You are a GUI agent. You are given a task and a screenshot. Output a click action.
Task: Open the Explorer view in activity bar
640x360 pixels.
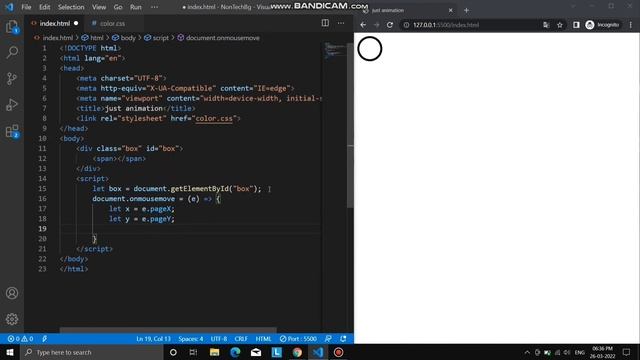tap(12, 27)
